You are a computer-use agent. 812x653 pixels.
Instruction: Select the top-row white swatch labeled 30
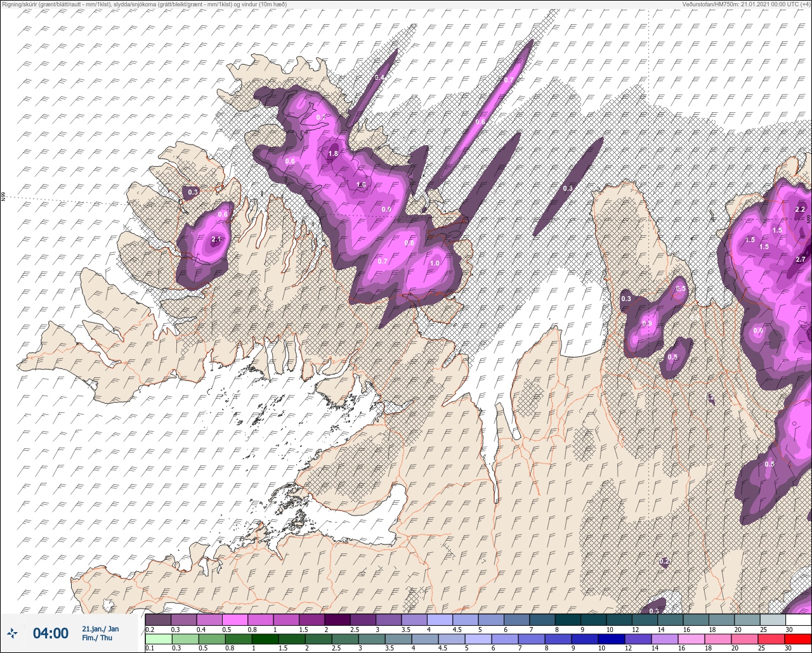[x=797, y=619]
